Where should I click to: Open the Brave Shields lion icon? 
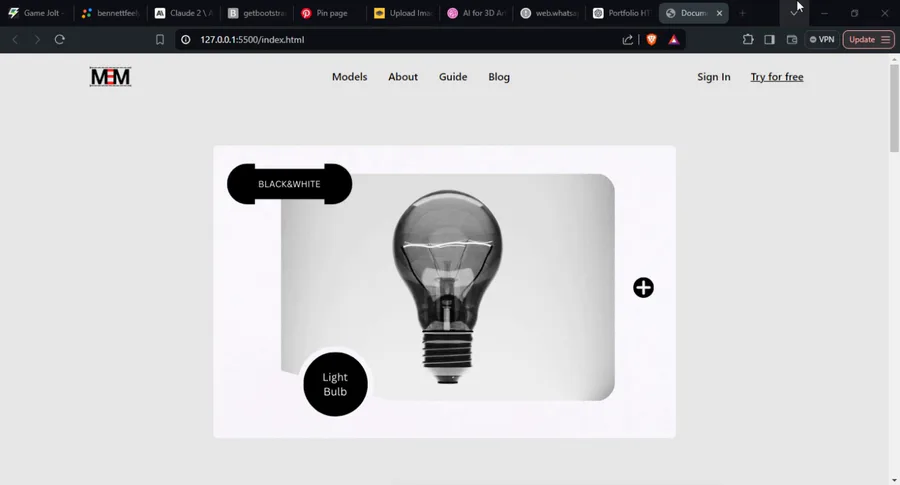click(651, 40)
